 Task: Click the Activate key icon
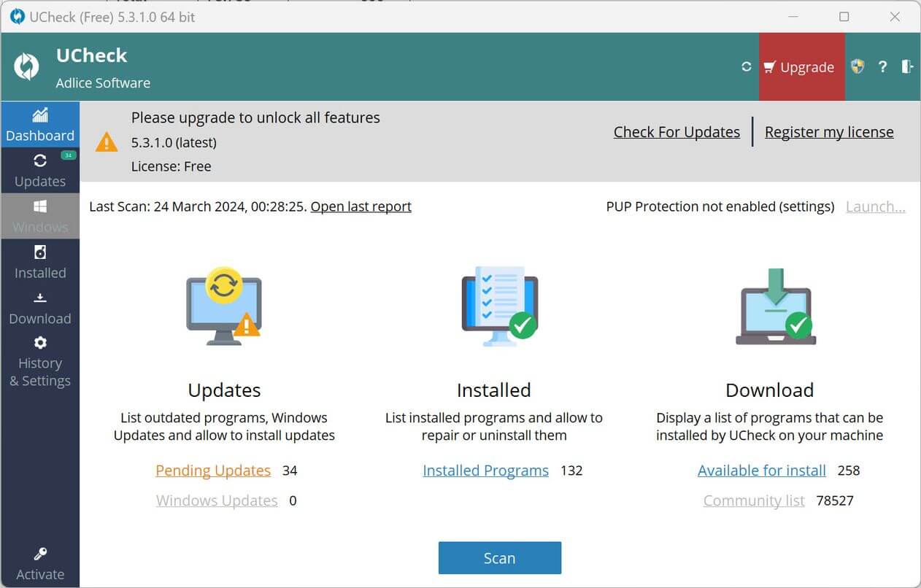40,554
